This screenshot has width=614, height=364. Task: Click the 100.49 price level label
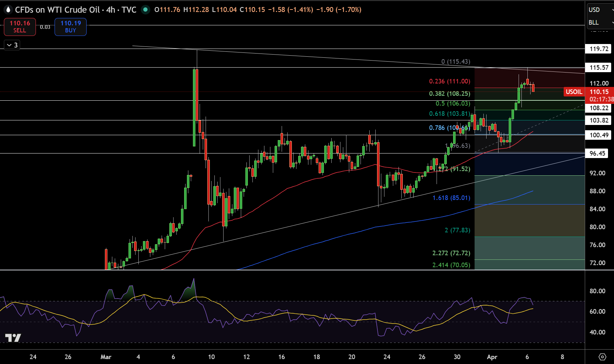[599, 135]
